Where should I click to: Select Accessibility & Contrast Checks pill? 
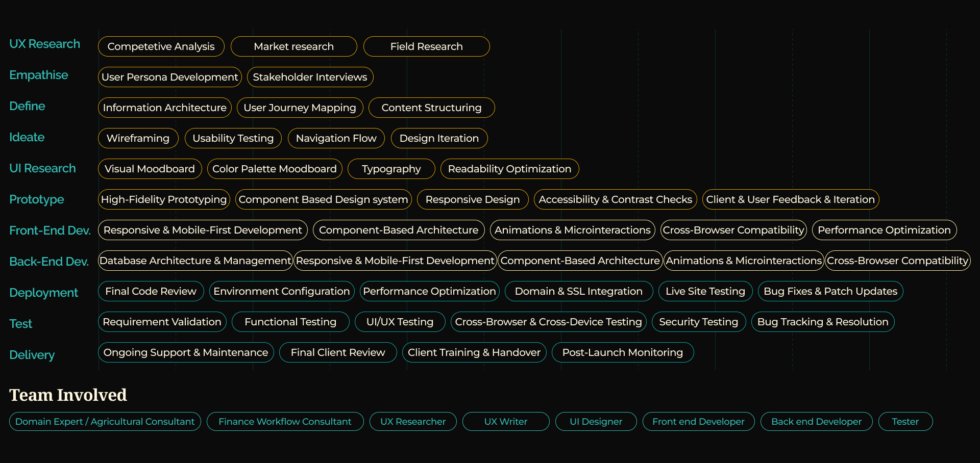point(615,199)
